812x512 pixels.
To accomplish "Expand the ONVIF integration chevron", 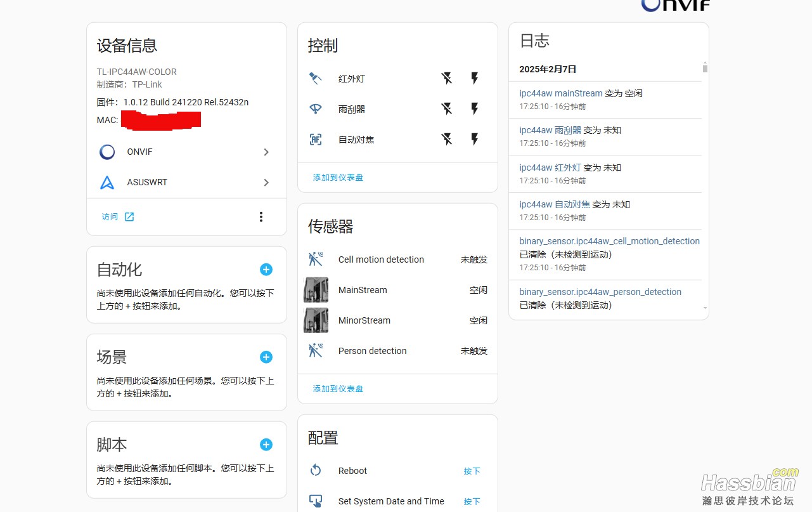I will [266, 152].
